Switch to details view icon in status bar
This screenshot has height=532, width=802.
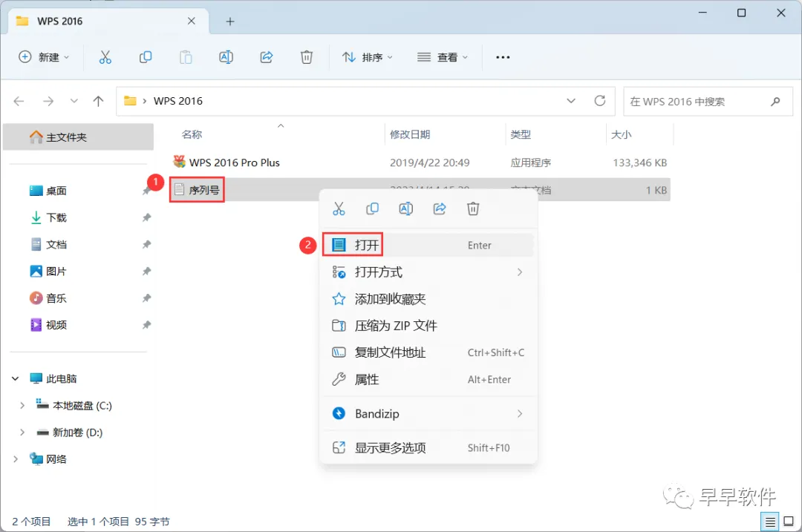click(770, 522)
